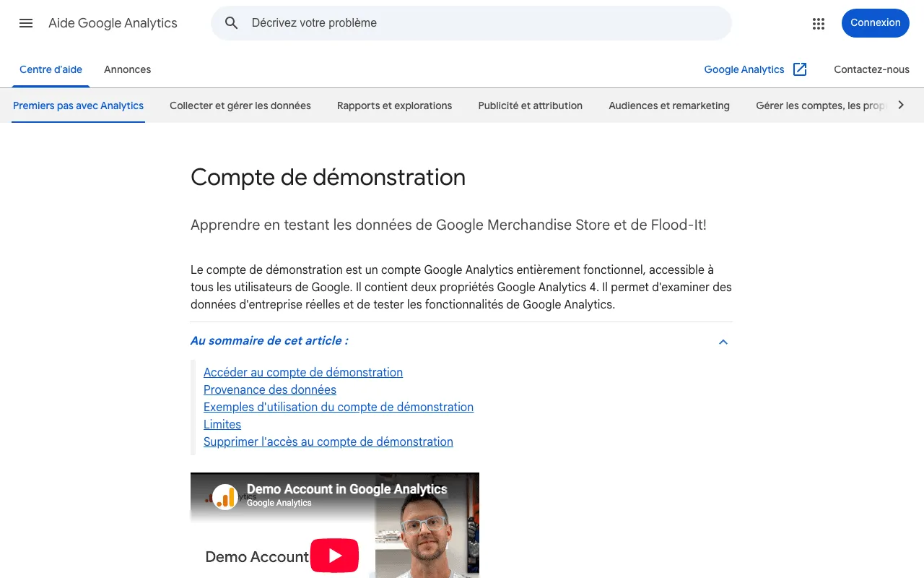The height and width of the screenshot is (578, 924).
Task: Go to 'Provenance des données' section
Action: click(x=270, y=390)
